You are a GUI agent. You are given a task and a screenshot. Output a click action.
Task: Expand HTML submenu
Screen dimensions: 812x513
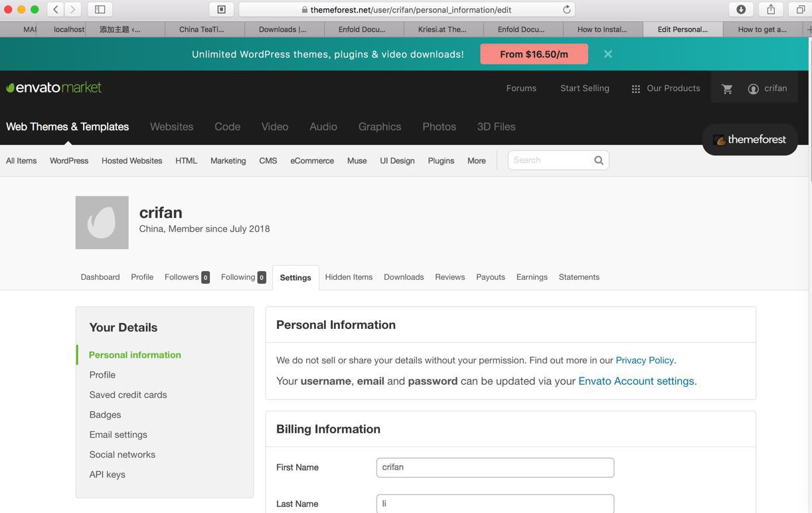click(187, 161)
